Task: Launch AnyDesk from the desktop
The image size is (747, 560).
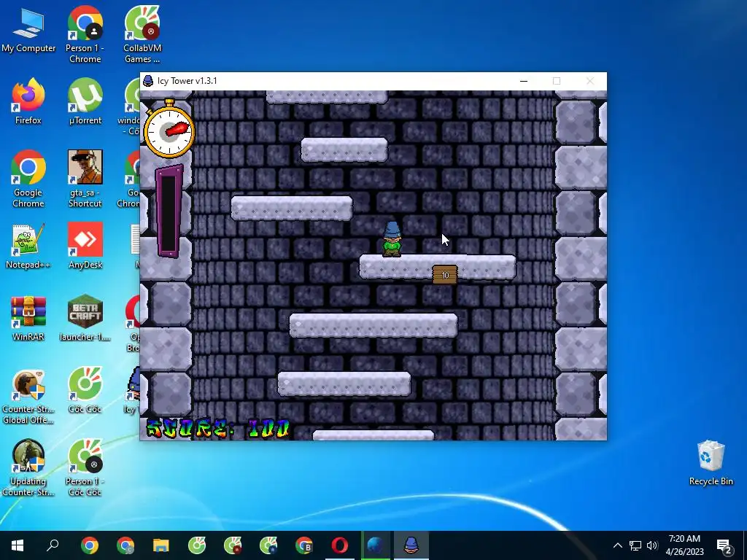Action: (85, 246)
